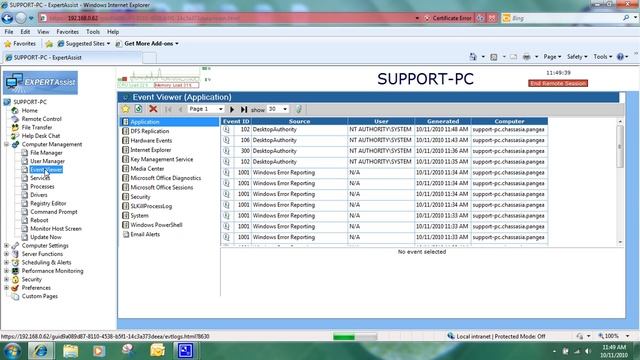Screen dimensions: 640x360
Task: Open Help Desk Chat in sidebar
Action: pos(41,136)
